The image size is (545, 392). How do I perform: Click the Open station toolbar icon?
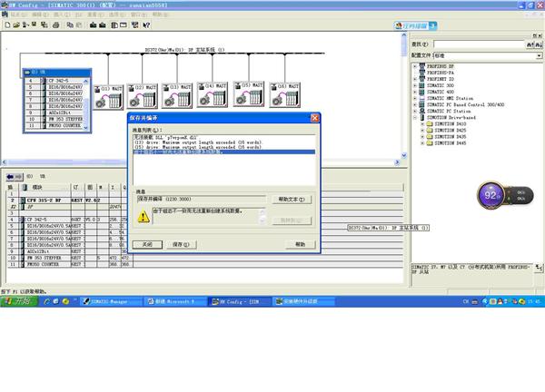[16, 25]
